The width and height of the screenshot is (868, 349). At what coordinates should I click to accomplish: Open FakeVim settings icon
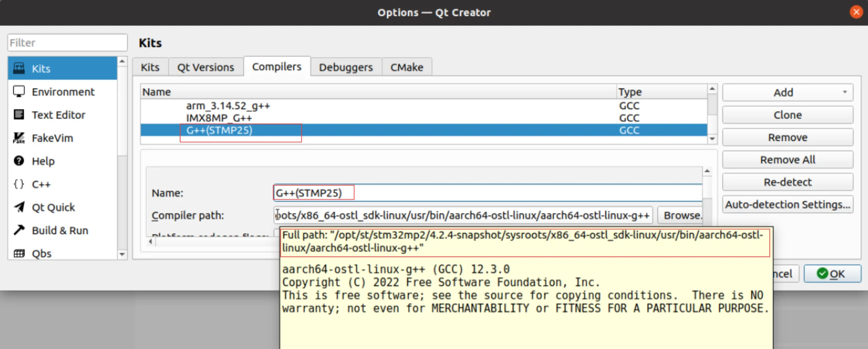click(19, 138)
